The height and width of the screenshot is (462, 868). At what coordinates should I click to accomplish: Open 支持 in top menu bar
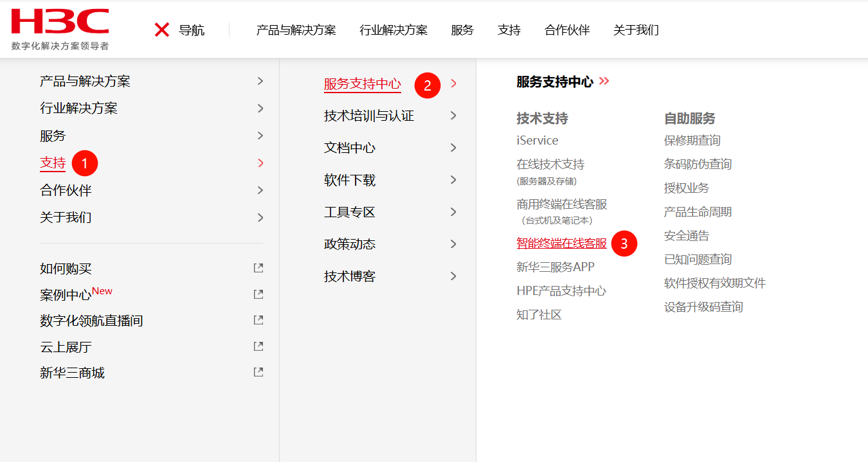point(509,30)
